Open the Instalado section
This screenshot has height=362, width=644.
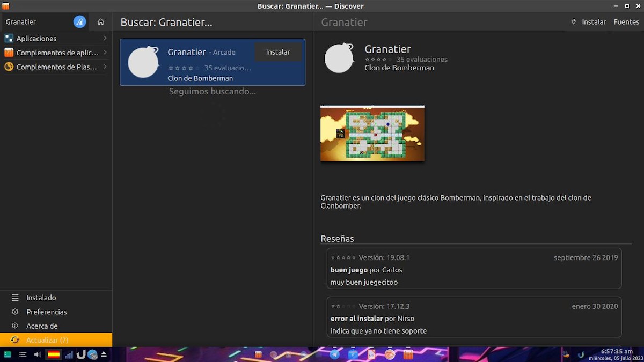56,298
